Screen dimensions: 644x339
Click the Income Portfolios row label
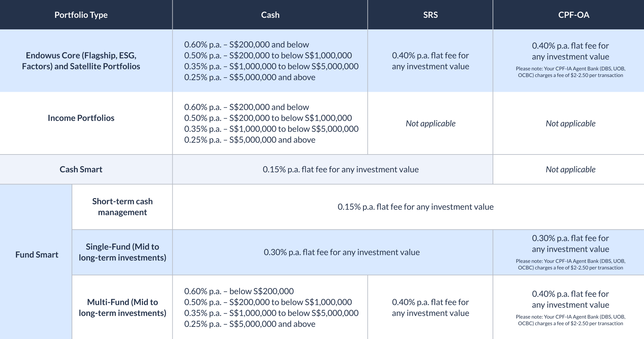pos(81,118)
